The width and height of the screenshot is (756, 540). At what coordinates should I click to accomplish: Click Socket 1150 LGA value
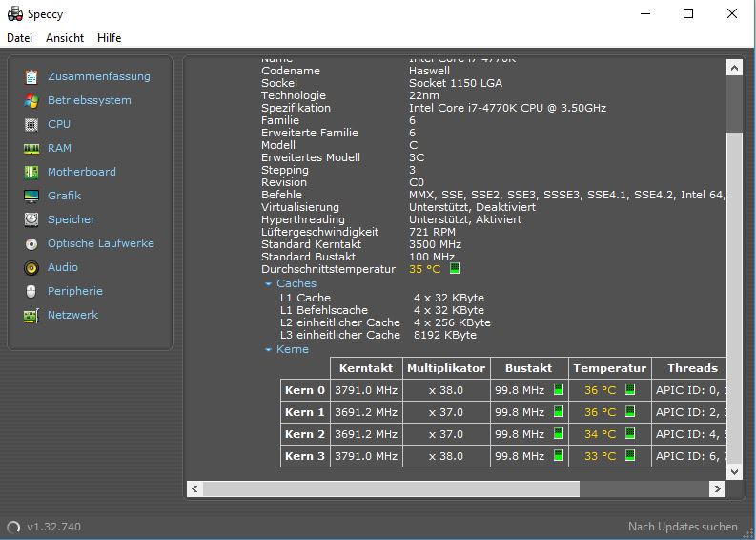tap(455, 83)
